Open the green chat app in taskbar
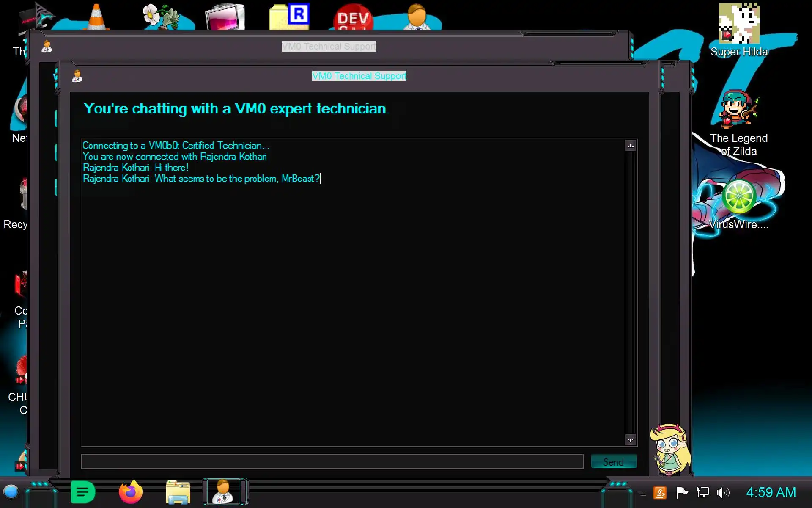 point(83,492)
